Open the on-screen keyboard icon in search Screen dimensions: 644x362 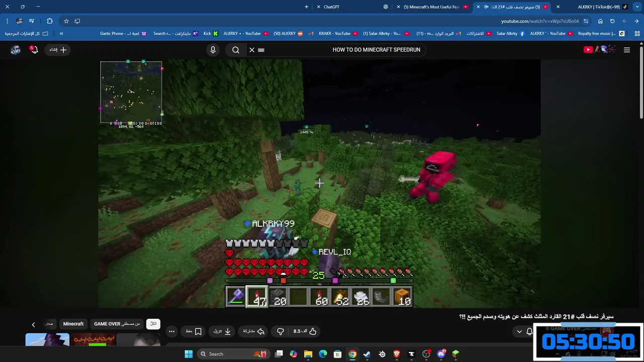click(x=261, y=50)
